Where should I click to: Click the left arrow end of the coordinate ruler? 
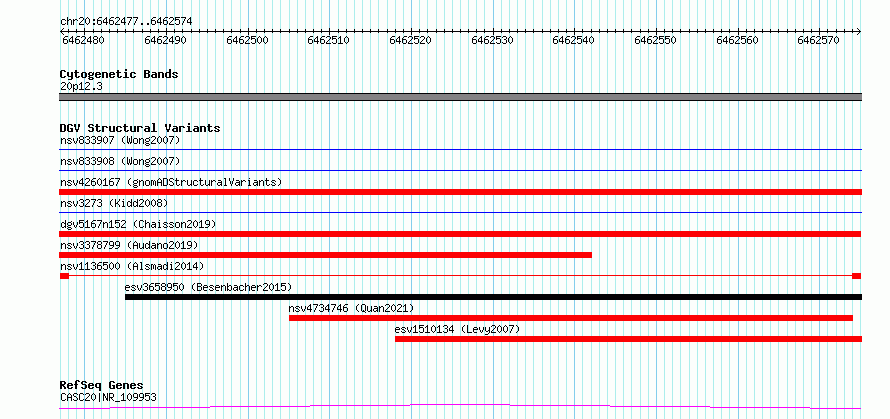tap(62, 31)
